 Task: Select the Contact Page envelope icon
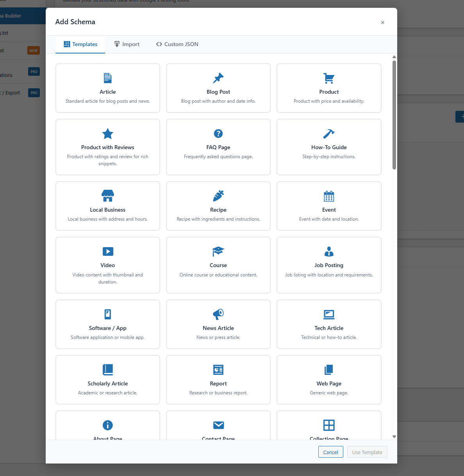pos(218,425)
